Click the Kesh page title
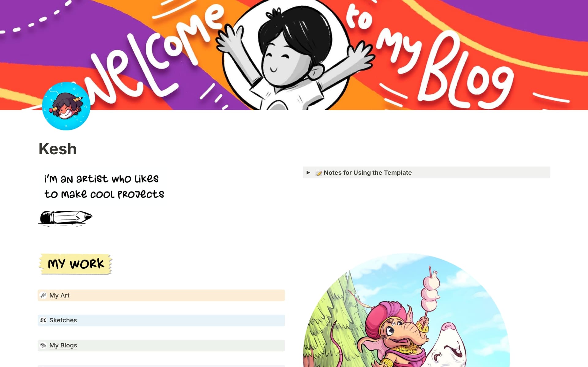This screenshot has width=588, height=367. 58,149
